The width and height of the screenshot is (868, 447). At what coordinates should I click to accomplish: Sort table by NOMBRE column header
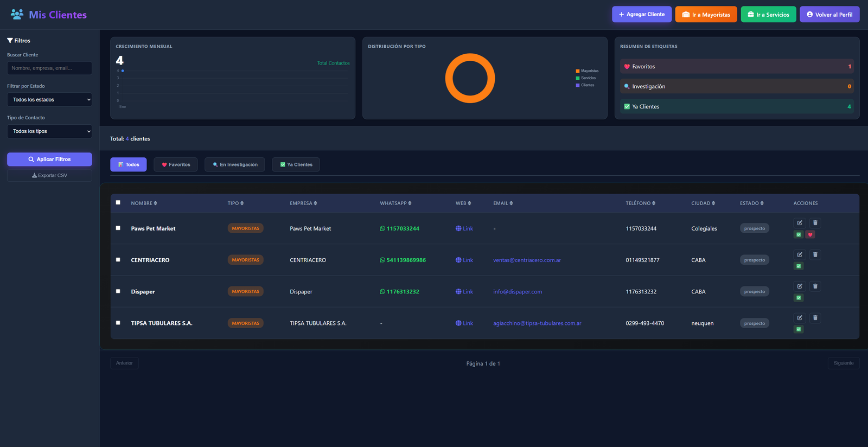click(144, 203)
